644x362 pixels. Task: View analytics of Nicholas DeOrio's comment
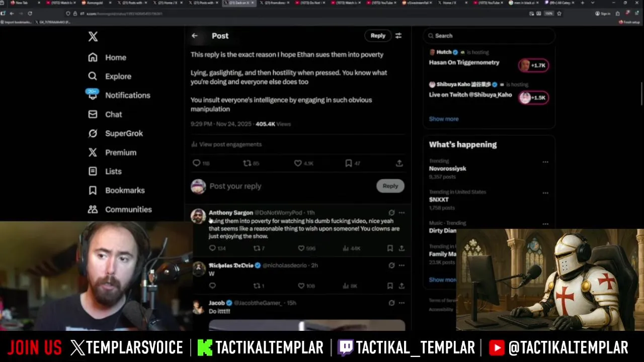346,286
